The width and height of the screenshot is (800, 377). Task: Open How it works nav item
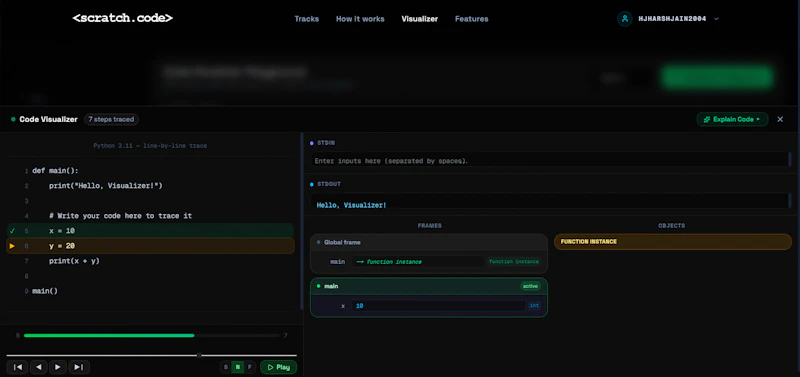coord(360,19)
